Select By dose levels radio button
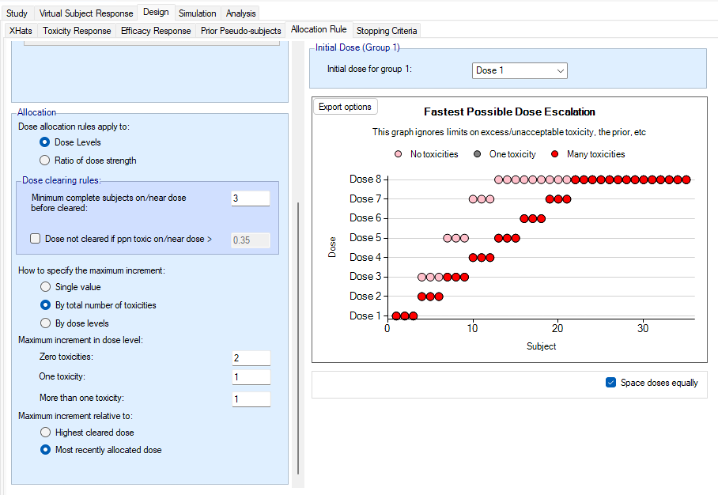The width and height of the screenshot is (718, 496). point(45,323)
